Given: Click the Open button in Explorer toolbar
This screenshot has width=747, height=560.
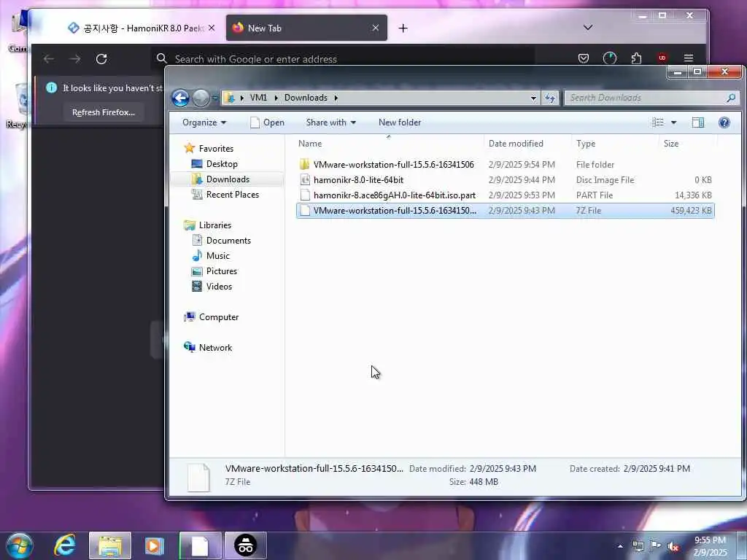Looking at the screenshot, I should click(x=267, y=122).
